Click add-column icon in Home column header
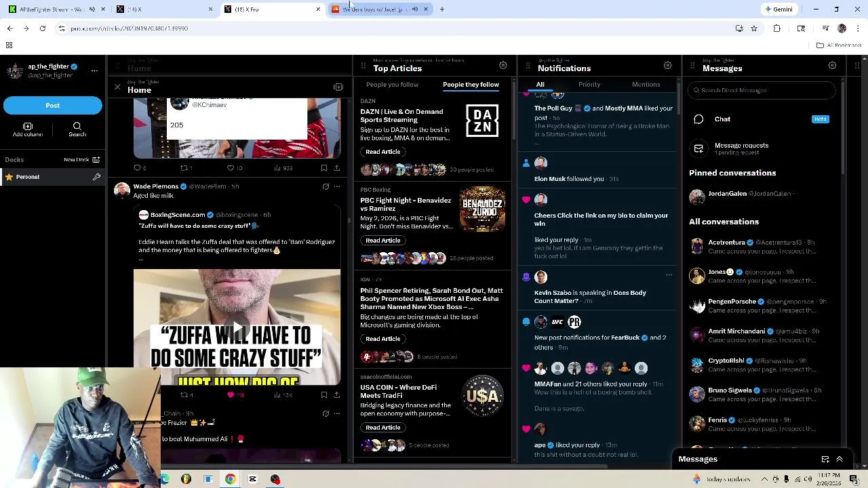This screenshot has width=868, height=488. (x=338, y=87)
